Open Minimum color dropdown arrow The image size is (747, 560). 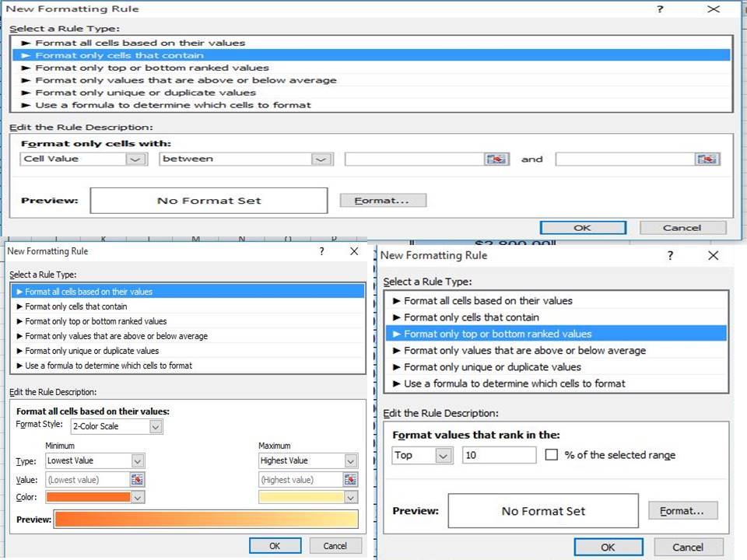tap(138, 498)
